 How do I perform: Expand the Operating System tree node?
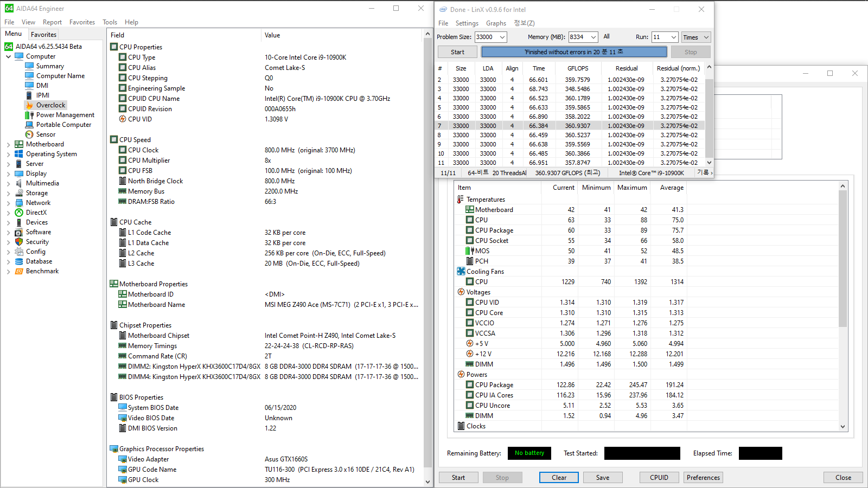8,154
